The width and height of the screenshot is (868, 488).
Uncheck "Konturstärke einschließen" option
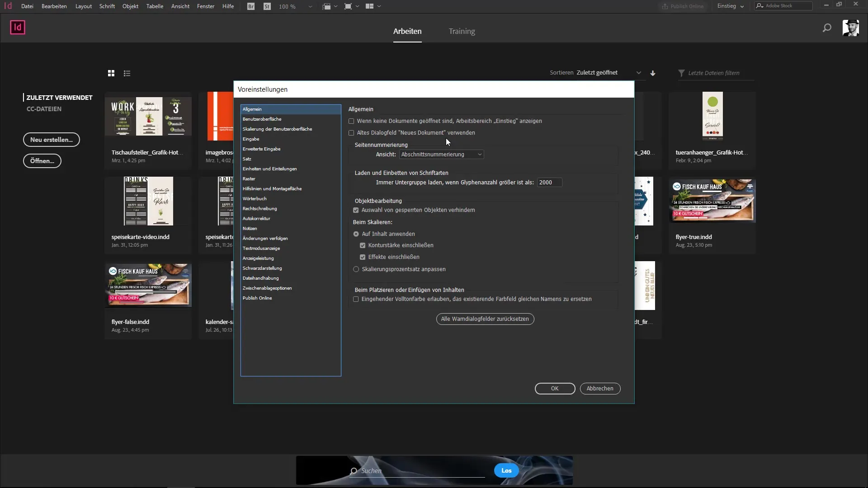[363, 245]
